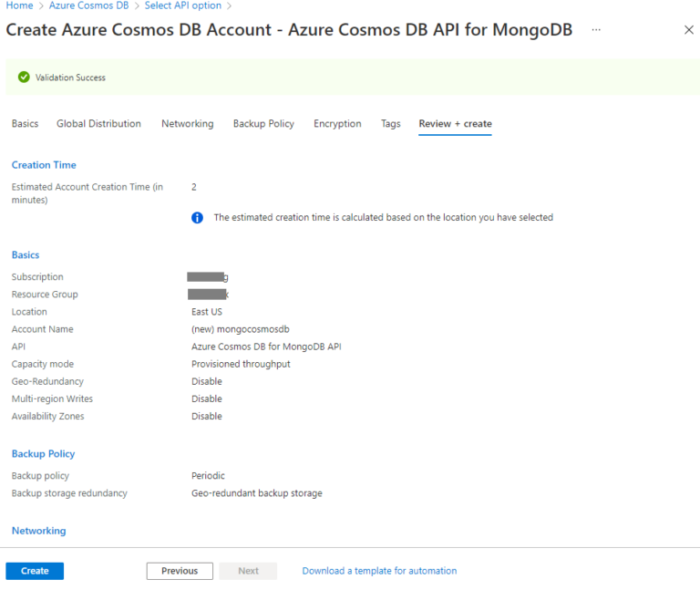Open the Encryption tab
The width and height of the screenshot is (700, 590).
337,124
